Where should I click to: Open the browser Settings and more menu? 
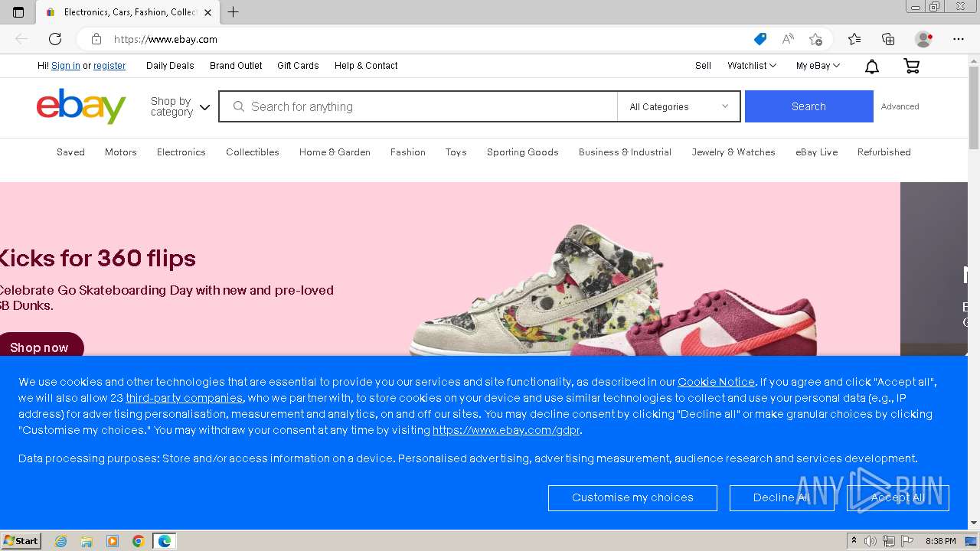pyautogui.click(x=959, y=39)
